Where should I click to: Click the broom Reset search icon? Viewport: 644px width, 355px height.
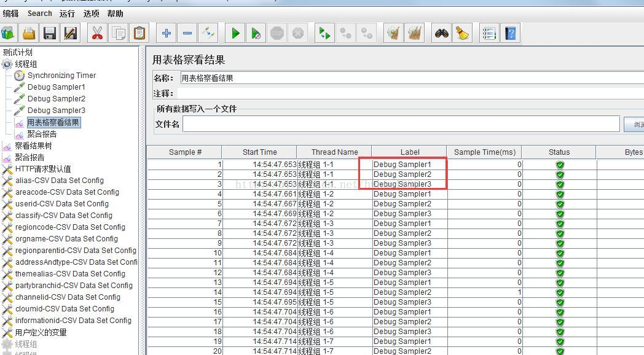pos(463,33)
